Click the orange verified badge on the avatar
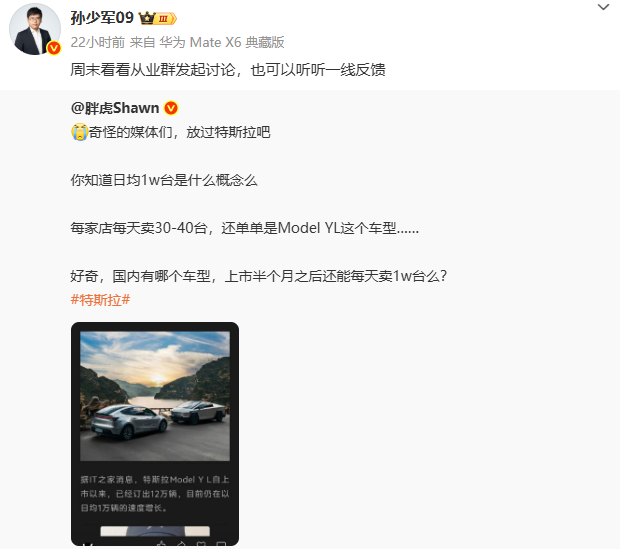The height and width of the screenshot is (549, 620). 54,48
